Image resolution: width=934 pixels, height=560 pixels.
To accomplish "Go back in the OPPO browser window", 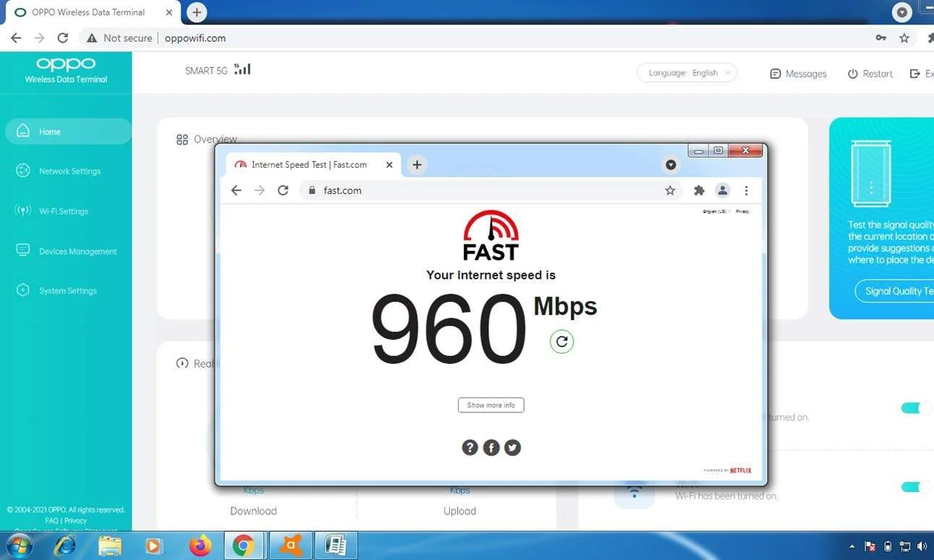I will tap(16, 38).
